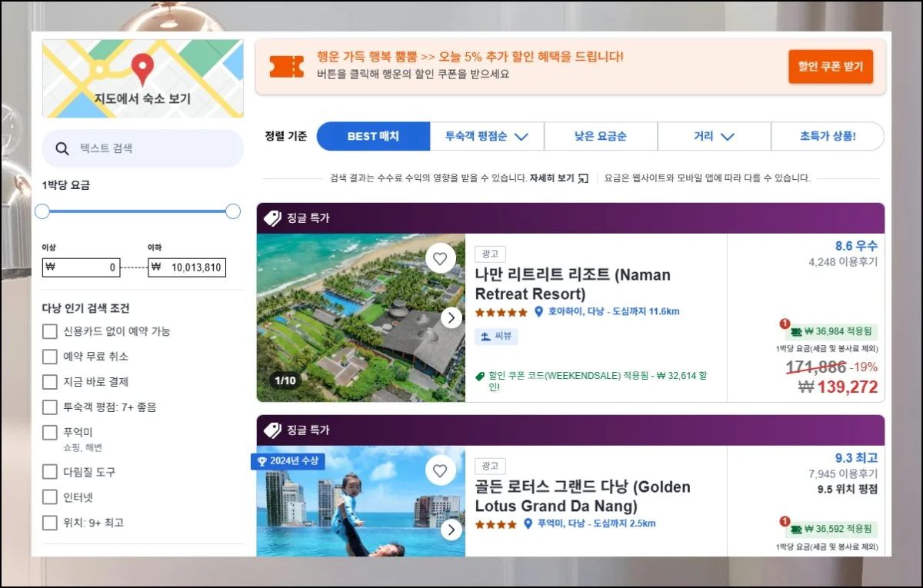The width and height of the screenshot is (923, 588).
Task: Tick the 지금 바로 결제 checkbox
Action: point(50,382)
